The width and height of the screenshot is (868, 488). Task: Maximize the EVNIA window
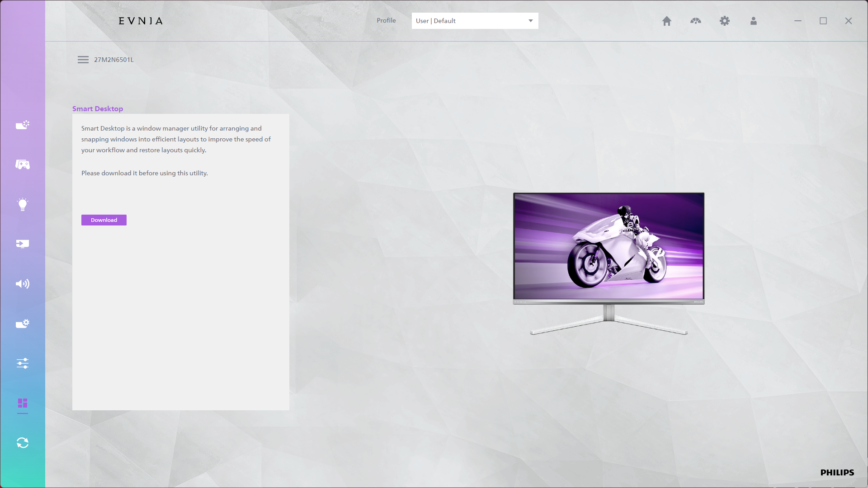(x=823, y=21)
